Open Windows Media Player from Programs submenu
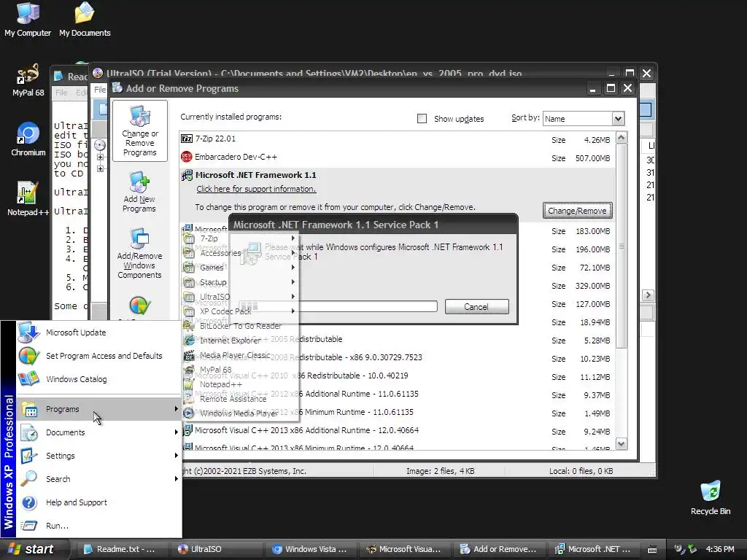Viewport: 747px width, 560px height. [241, 413]
